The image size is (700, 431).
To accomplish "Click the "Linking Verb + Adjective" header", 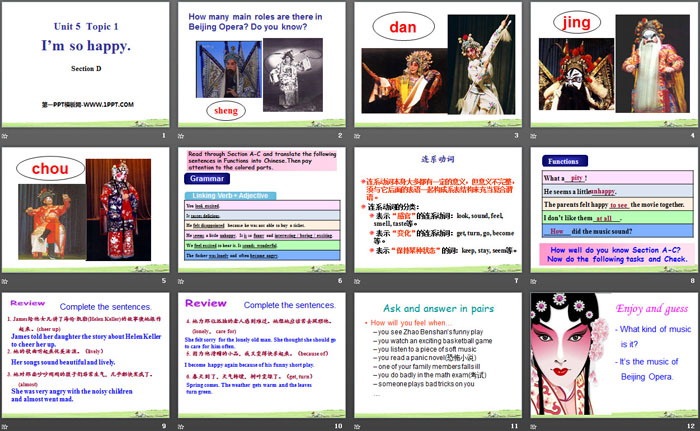I will [x=231, y=195].
